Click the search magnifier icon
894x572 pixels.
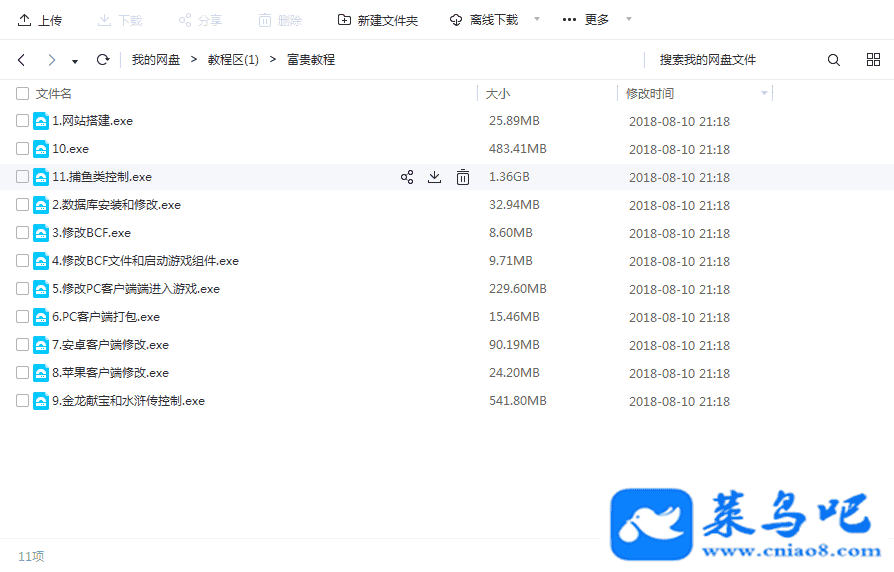pyautogui.click(x=834, y=60)
